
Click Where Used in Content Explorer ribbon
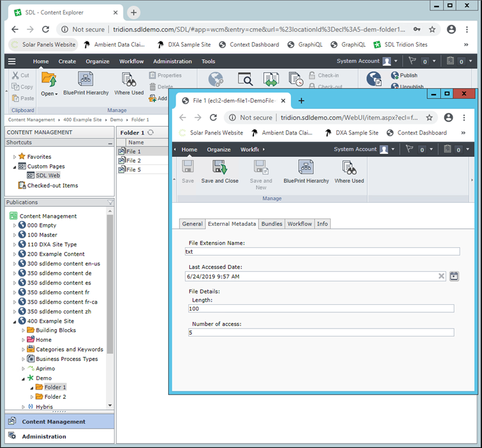coord(129,84)
